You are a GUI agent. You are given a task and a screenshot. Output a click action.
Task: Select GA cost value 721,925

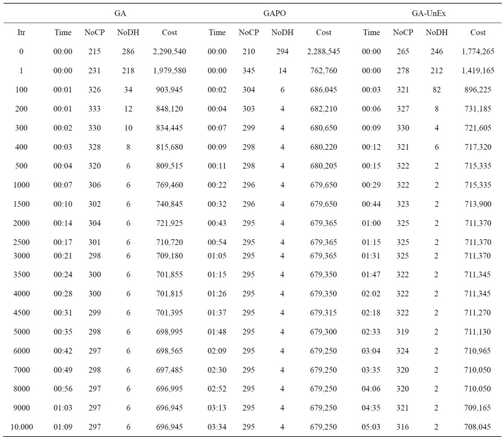click(169, 223)
